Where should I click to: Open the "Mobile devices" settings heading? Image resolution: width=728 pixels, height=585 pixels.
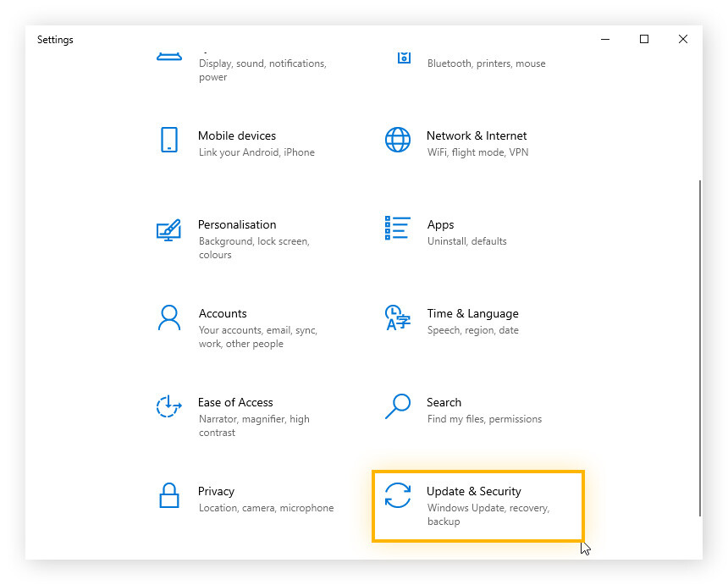(237, 135)
